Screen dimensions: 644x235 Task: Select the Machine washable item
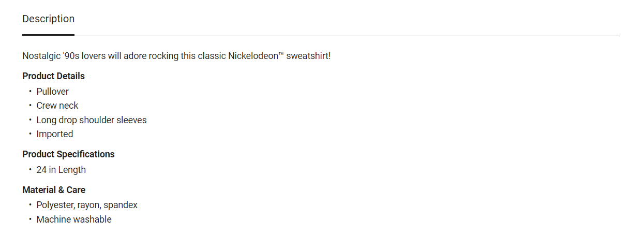pyautogui.click(x=73, y=219)
